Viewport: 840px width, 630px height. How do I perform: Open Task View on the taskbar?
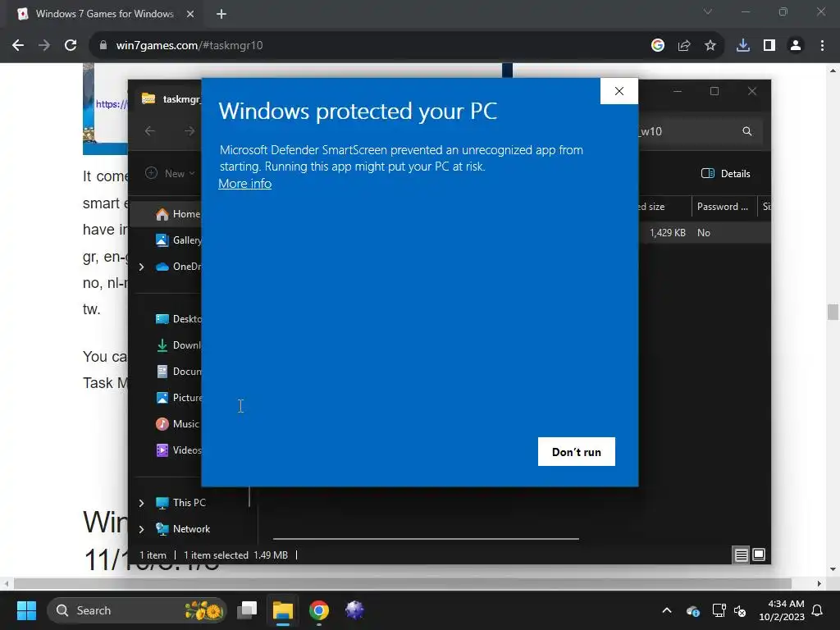(248, 610)
